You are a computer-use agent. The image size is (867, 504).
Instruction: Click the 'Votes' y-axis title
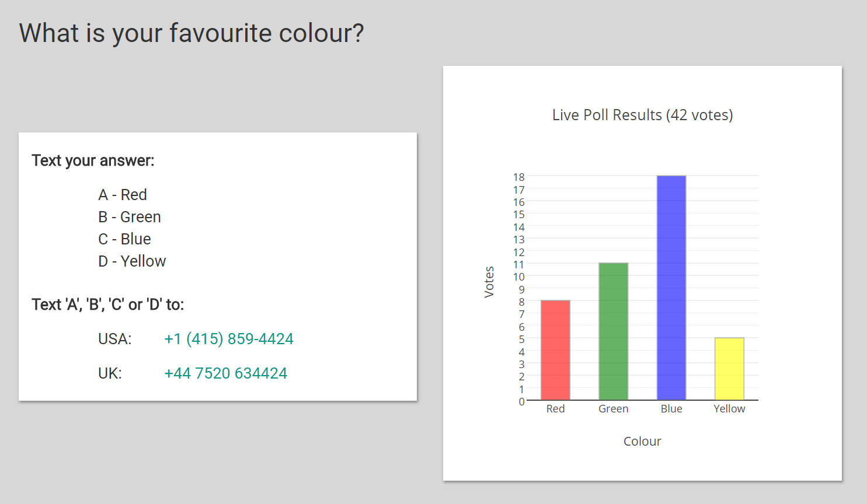[x=489, y=282]
